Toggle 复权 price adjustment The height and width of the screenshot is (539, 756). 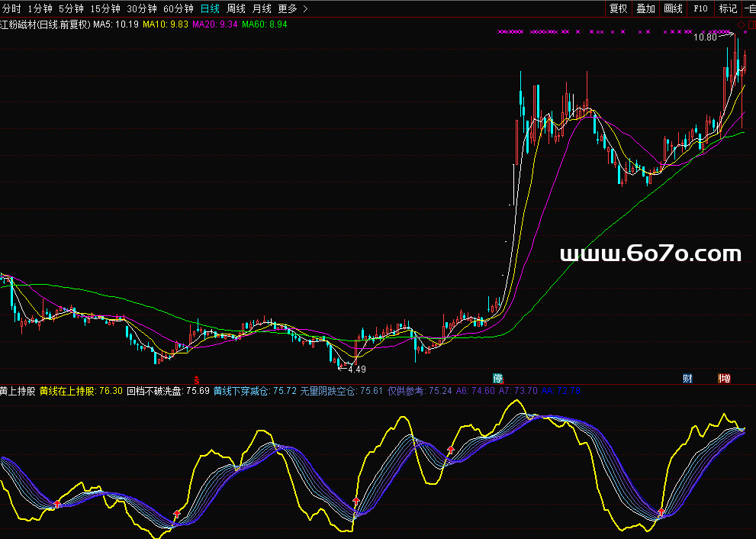coord(618,8)
